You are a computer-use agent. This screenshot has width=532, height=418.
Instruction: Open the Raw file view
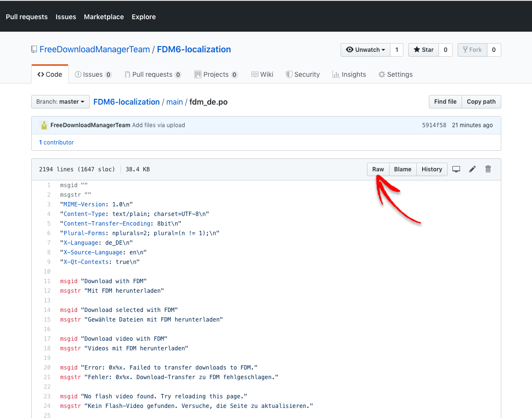point(378,169)
